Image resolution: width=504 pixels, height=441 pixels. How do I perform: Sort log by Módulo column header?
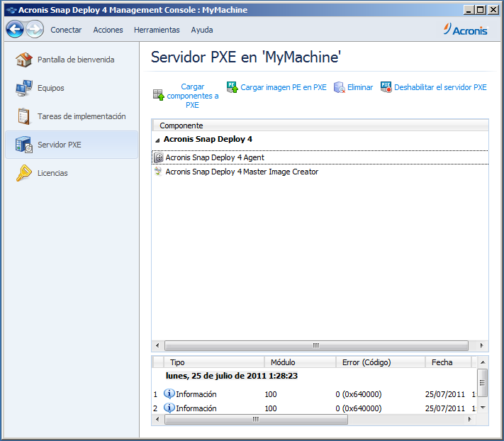301,362
